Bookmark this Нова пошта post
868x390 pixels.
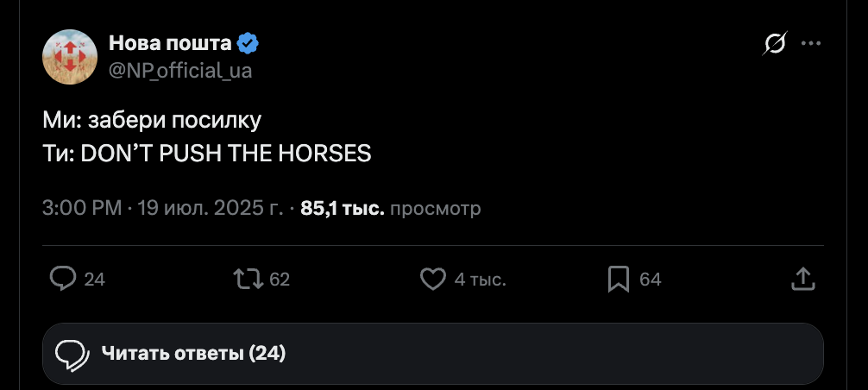(619, 279)
